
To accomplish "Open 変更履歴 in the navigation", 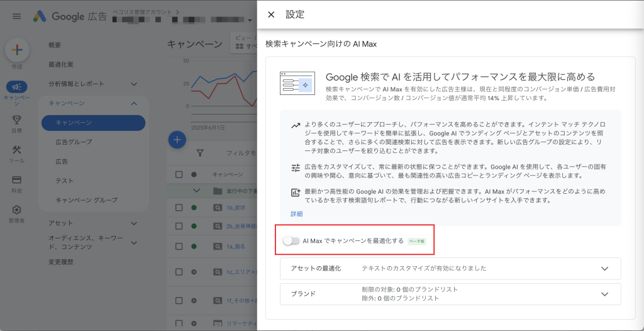I will pyautogui.click(x=61, y=262).
